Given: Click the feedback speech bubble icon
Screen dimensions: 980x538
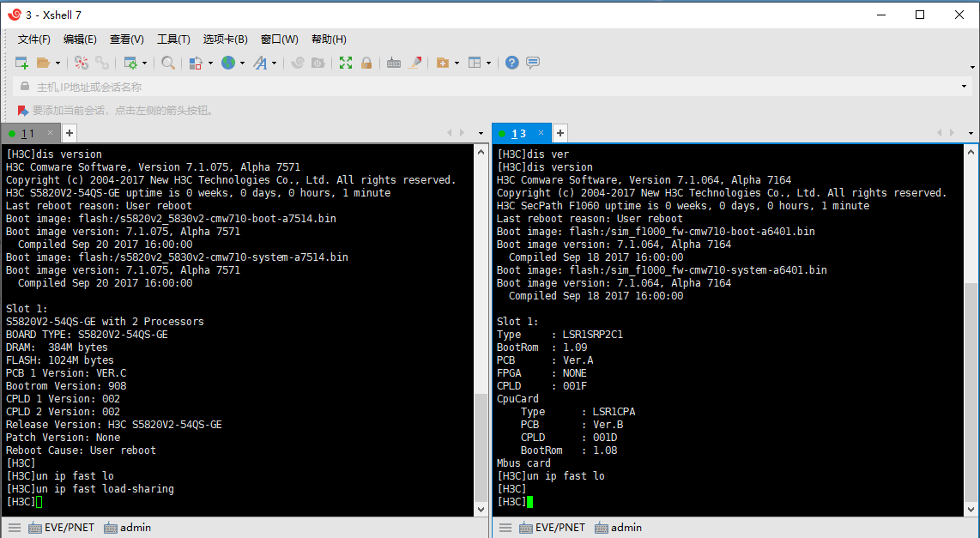Looking at the screenshot, I should (x=533, y=63).
